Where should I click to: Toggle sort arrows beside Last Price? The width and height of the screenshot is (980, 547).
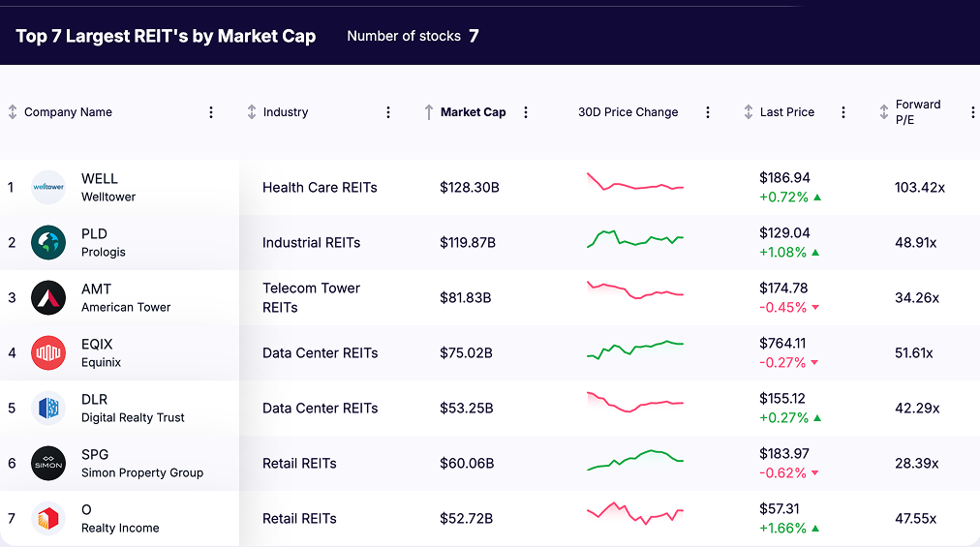749,112
